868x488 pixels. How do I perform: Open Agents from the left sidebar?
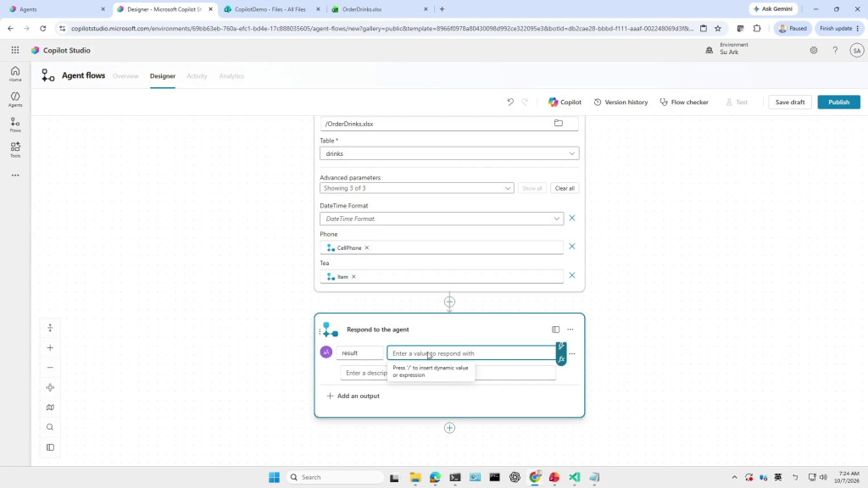point(15,99)
